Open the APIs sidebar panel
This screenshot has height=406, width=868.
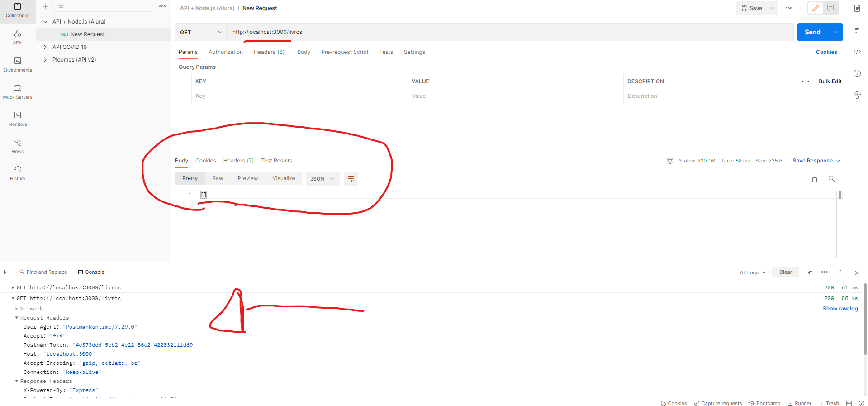point(18,38)
